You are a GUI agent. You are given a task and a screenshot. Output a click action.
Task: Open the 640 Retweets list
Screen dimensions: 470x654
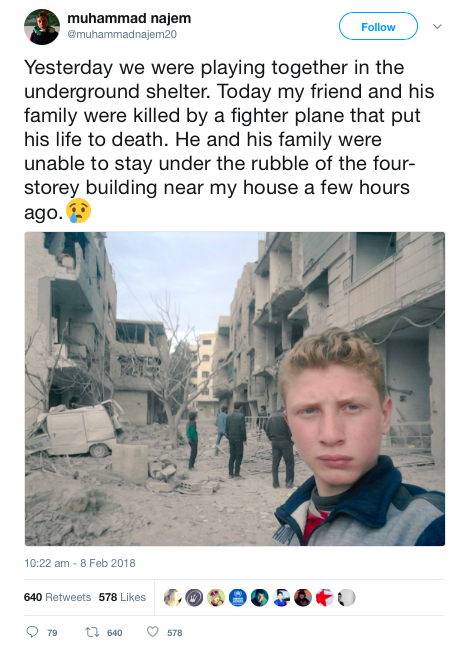coord(57,597)
